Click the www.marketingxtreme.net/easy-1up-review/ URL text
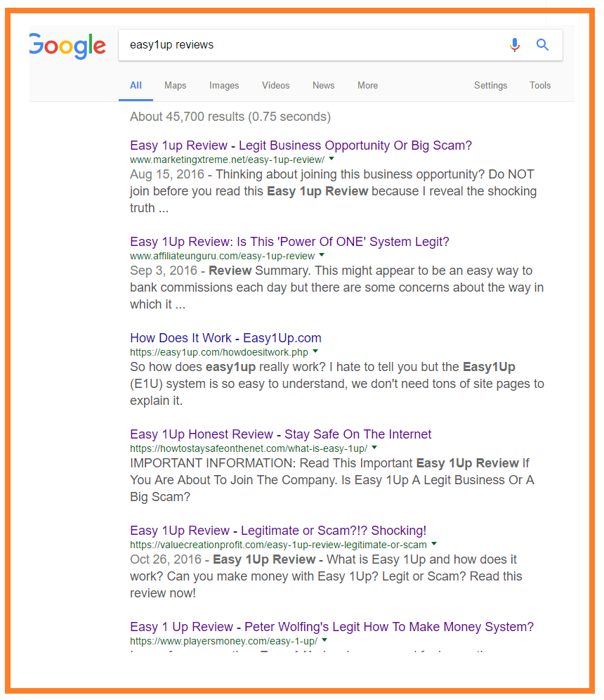This screenshot has width=604, height=700. (x=227, y=160)
